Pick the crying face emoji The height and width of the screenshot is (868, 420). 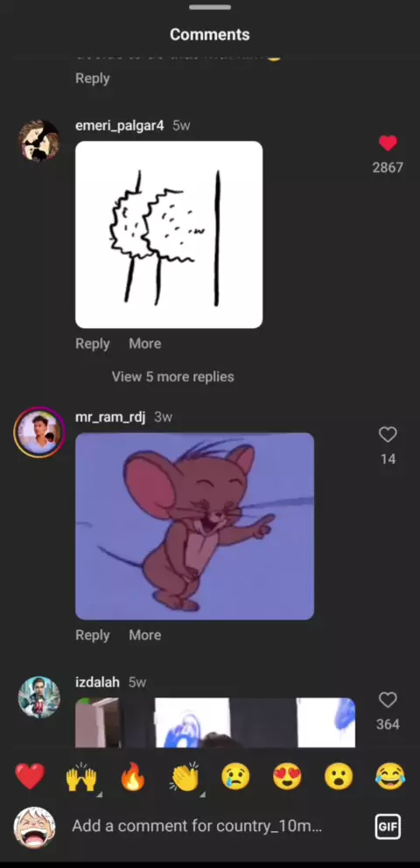pos(235,776)
